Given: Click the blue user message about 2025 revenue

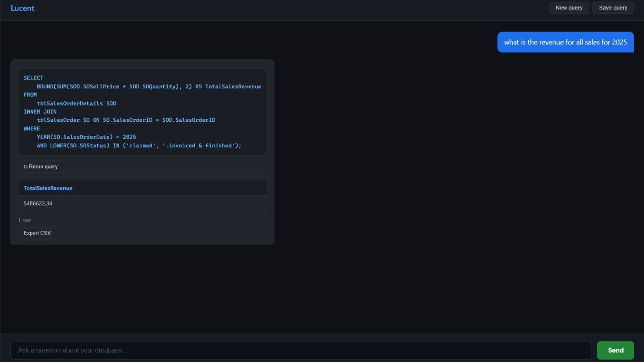Looking at the screenshot, I should [x=565, y=42].
